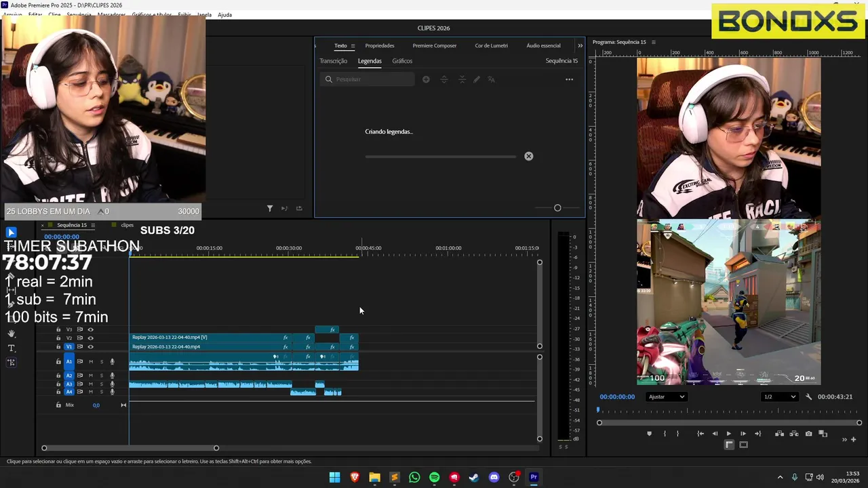The height and width of the screenshot is (488, 868).
Task: Select the Selection arrow tool
Action: pos(11,232)
